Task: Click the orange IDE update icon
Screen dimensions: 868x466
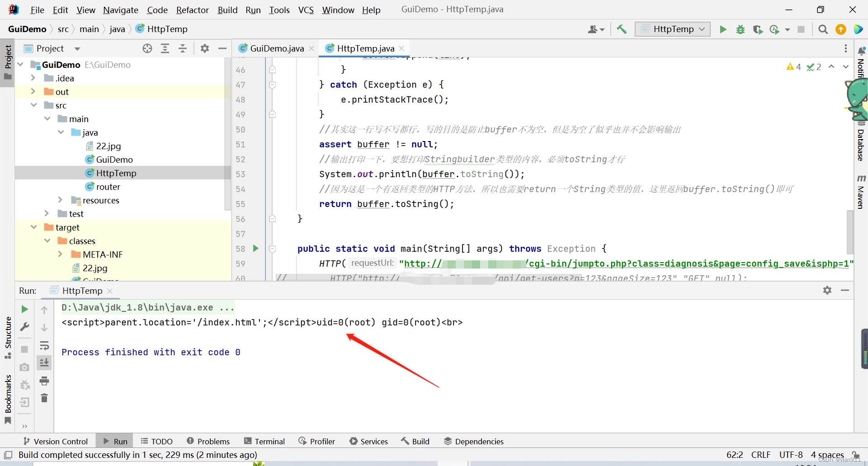Action: (x=840, y=29)
